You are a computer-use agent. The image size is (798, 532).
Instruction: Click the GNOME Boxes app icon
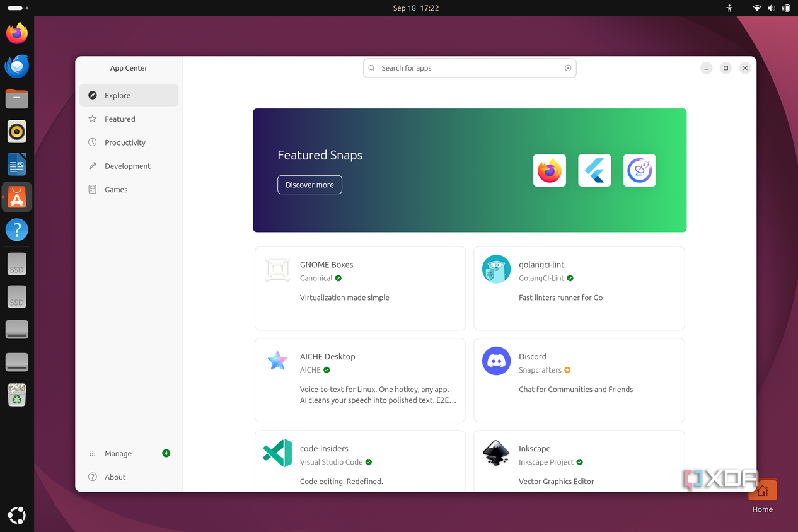tap(277, 269)
